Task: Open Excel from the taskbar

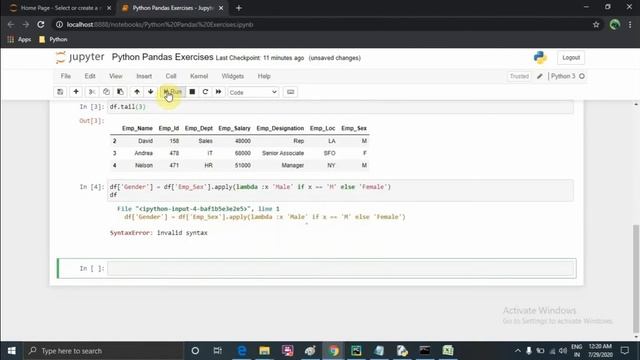Action: [448, 351]
